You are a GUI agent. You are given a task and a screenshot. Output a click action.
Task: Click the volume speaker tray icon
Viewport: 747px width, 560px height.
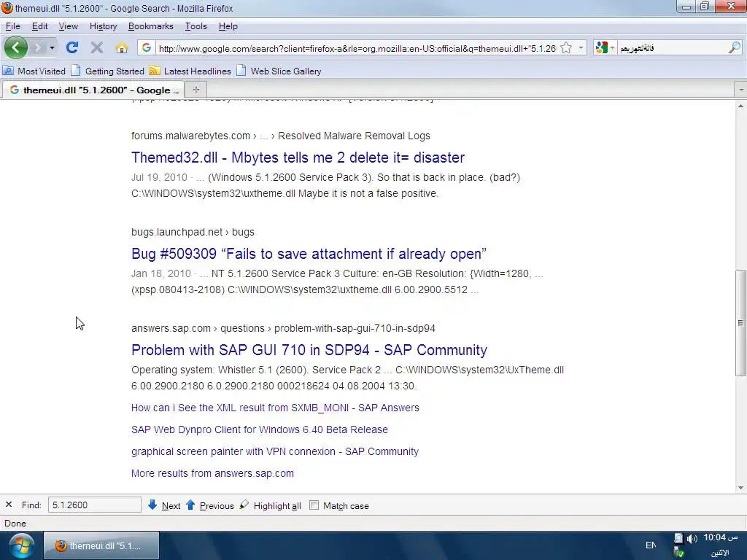tap(692, 539)
